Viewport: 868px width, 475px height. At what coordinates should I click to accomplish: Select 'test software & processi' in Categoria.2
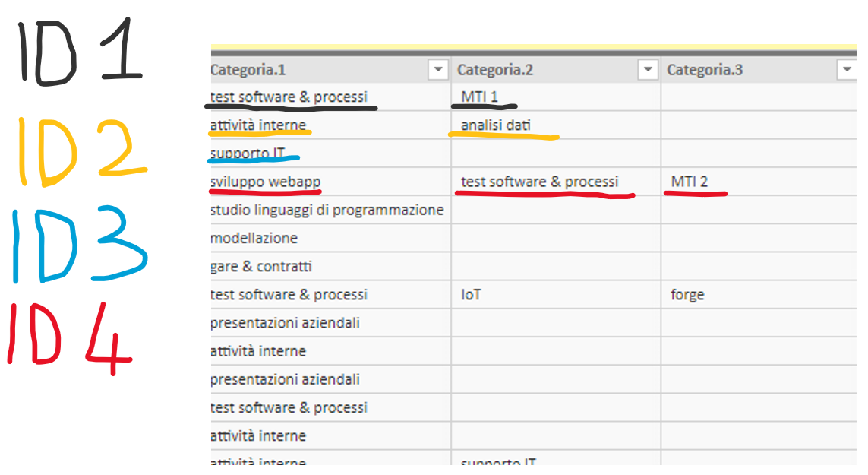point(557,182)
